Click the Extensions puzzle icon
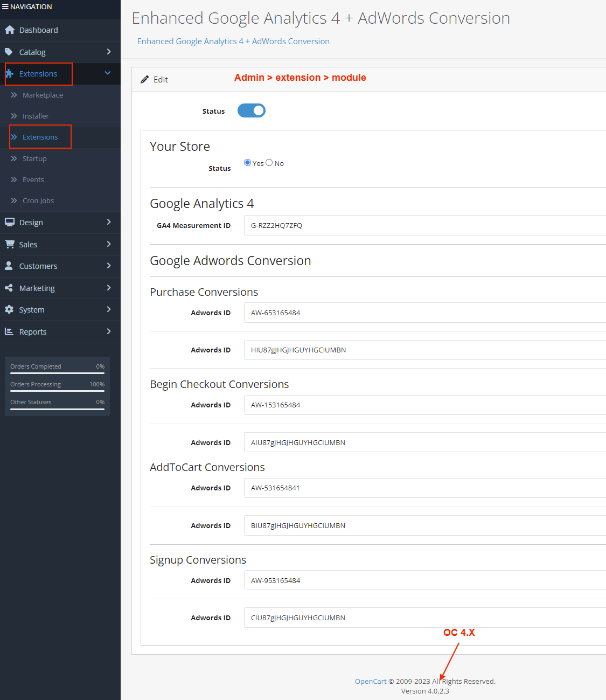Image resolution: width=606 pixels, height=700 pixels. pyautogui.click(x=10, y=74)
